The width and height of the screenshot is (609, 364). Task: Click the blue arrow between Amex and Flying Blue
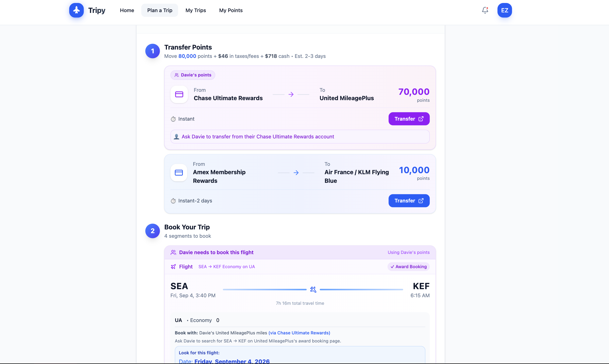point(296,173)
